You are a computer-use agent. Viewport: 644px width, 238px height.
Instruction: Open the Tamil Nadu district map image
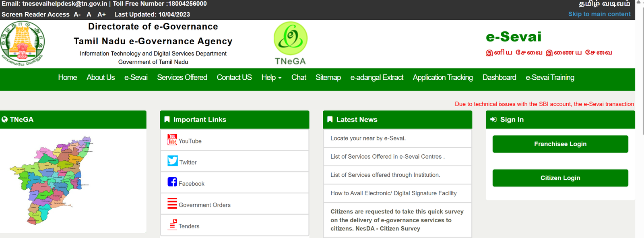click(x=52, y=180)
